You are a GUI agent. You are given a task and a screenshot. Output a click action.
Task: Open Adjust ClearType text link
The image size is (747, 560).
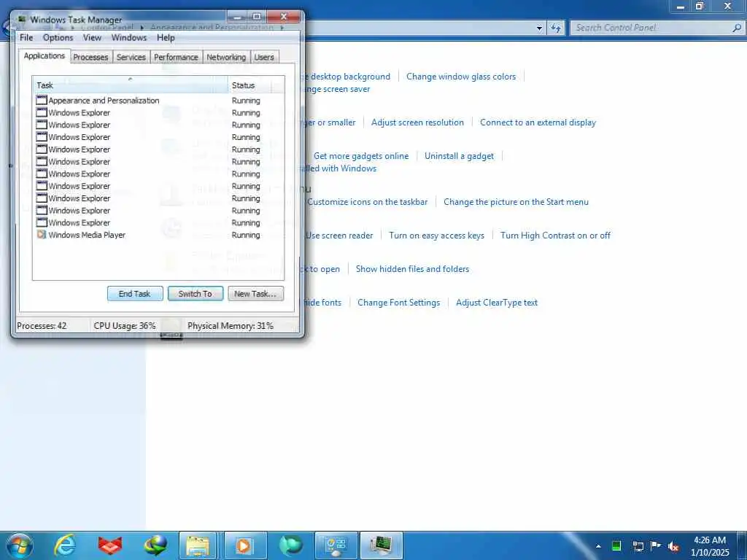coord(497,303)
